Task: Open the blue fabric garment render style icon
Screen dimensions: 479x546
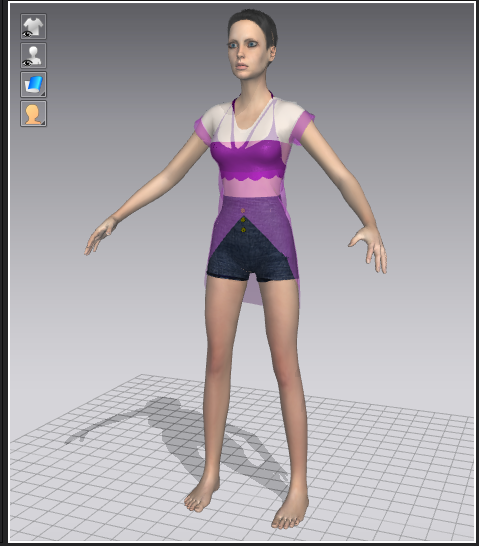Action: 33,85
